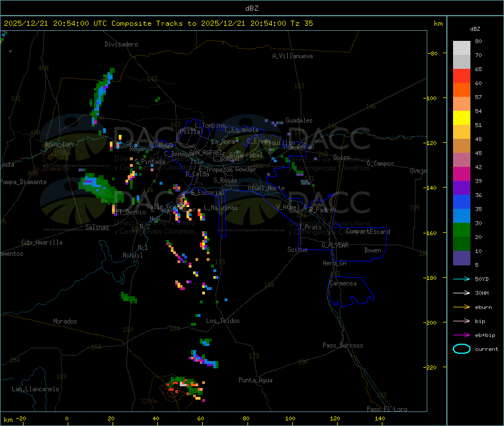Click the 'Salinas' map label
Screen dimensions: 504x426
pyautogui.click(x=97, y=227)
